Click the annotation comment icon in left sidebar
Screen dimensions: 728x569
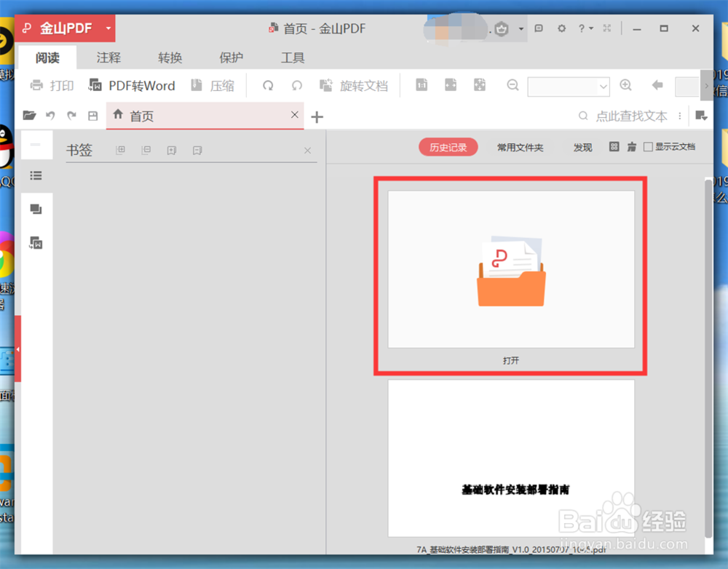pyautogui.click(x=36, y=210)
